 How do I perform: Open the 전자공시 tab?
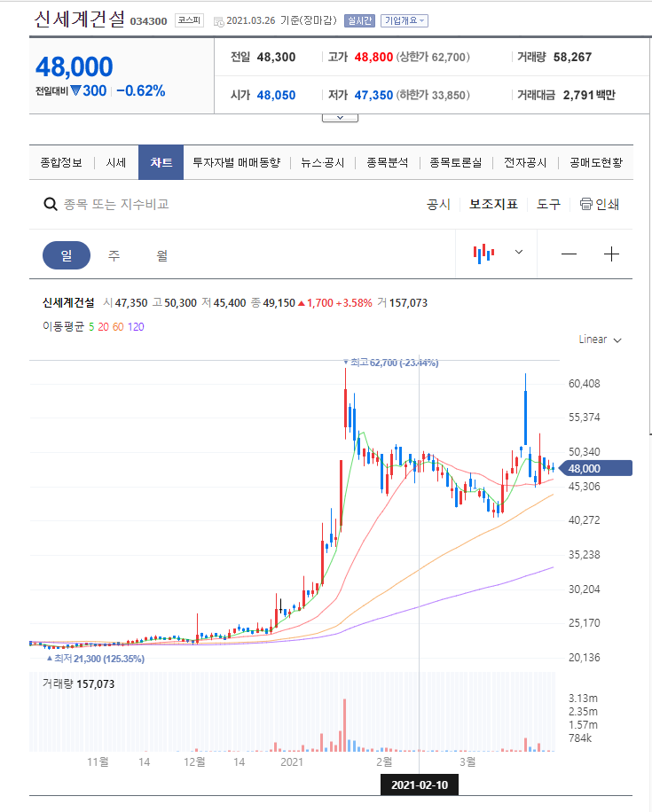click(525, 162)
